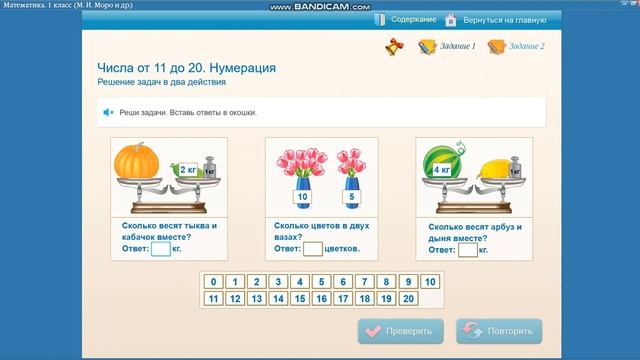Pick number tile 1
640x360 pixels.
(x=235, y=282)
